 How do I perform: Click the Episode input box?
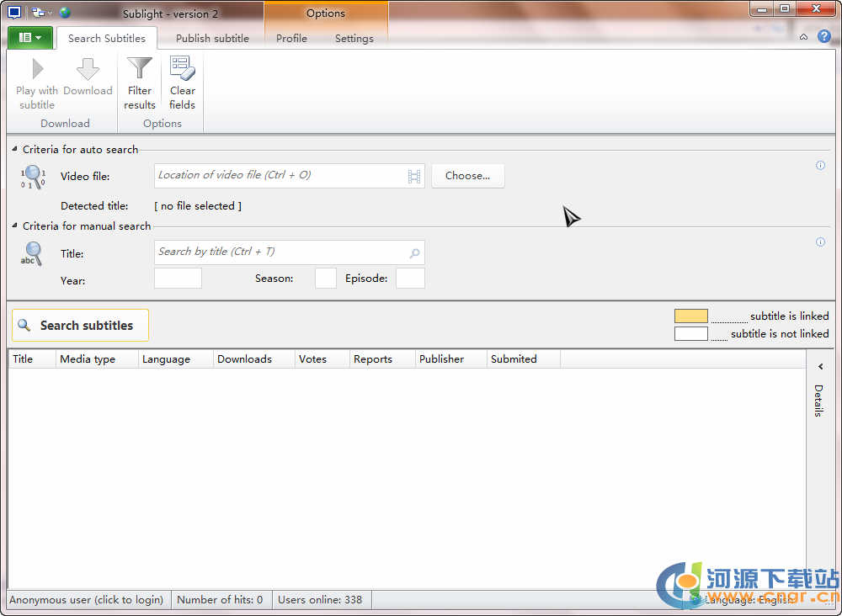pos(410,279)
